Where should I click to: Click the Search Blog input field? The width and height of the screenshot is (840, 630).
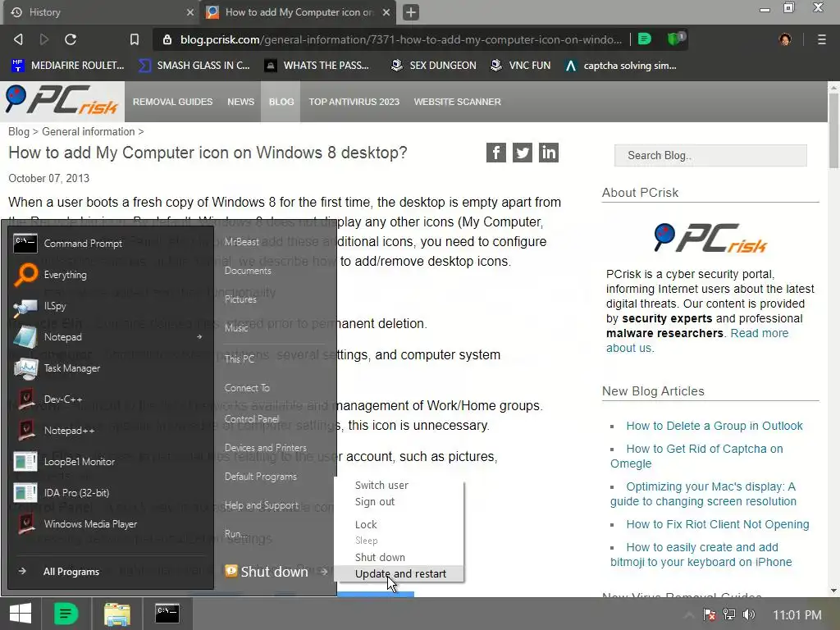[x=710, y=155]
